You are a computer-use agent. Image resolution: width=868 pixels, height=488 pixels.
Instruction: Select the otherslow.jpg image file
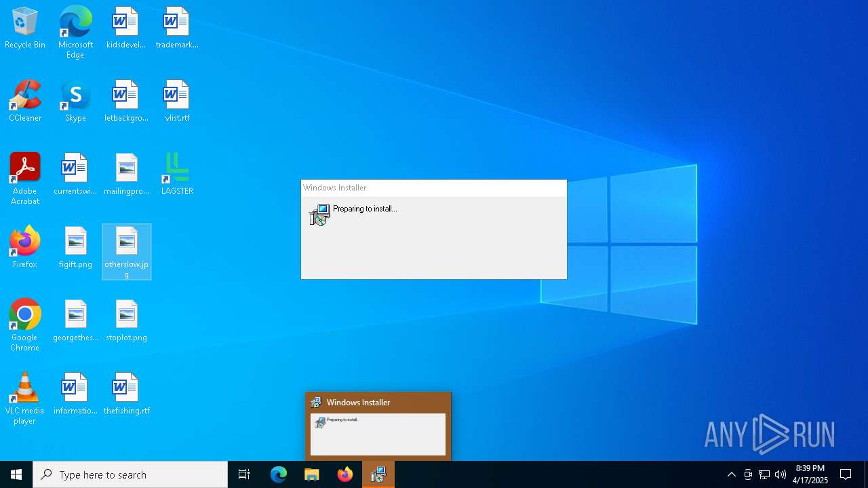127,252
